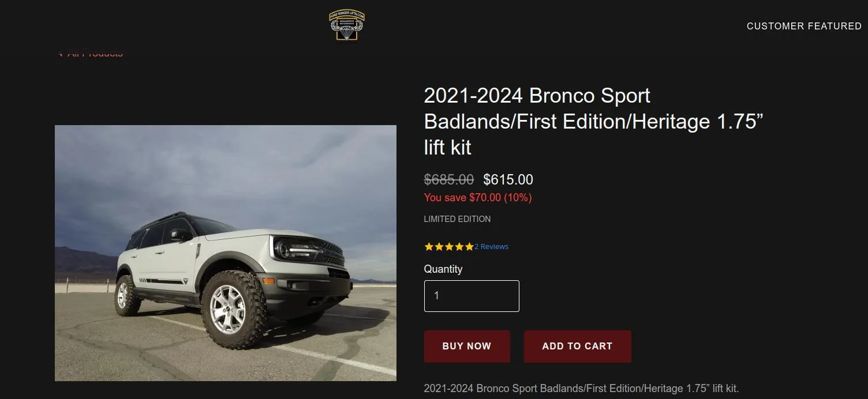Select the first star in the rating
Screen dimensions: 868x399
click(428, 246)
